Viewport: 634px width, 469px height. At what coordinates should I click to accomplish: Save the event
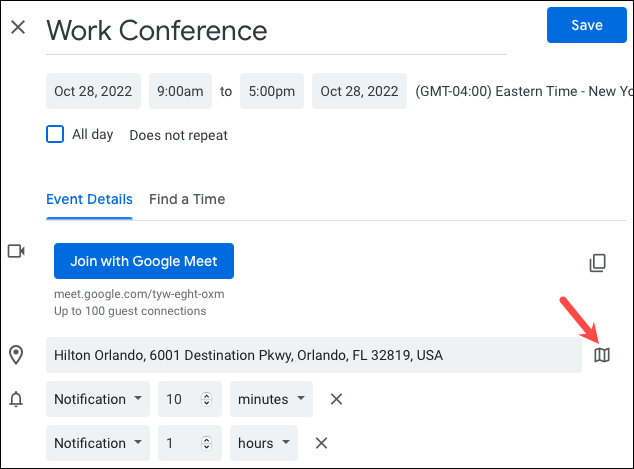click(587, 25)
